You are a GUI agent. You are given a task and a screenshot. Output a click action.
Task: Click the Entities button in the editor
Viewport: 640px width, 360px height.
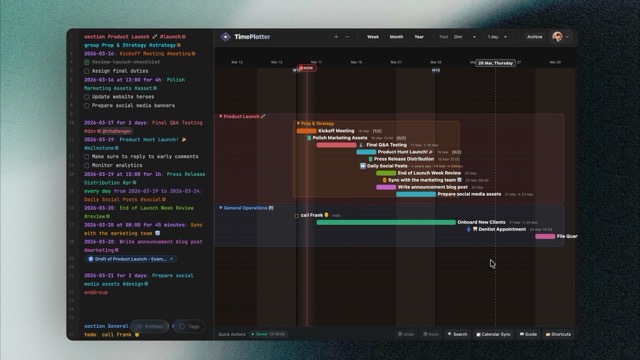click(149, 326)
